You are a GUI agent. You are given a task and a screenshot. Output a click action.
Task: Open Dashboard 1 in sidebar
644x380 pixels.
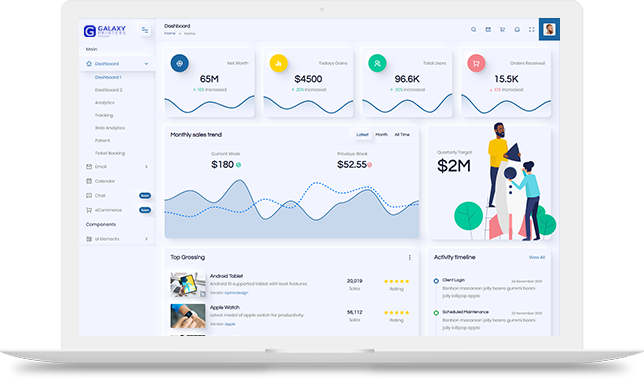pyautogui.click(x=108, y=77)
